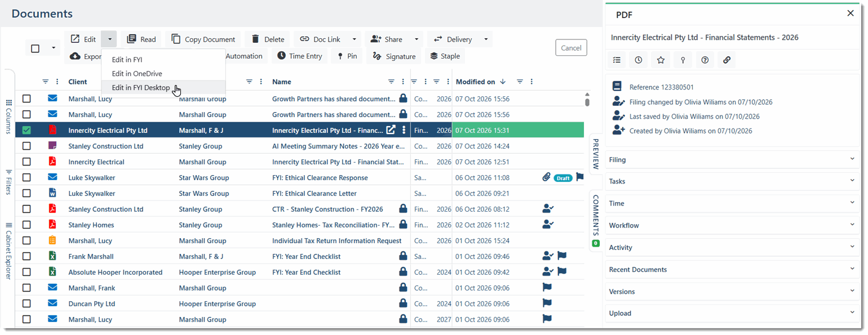Click the Cancel button
Image resolution: width=868 pixels, height=335 pixels.
click(571, 48)
